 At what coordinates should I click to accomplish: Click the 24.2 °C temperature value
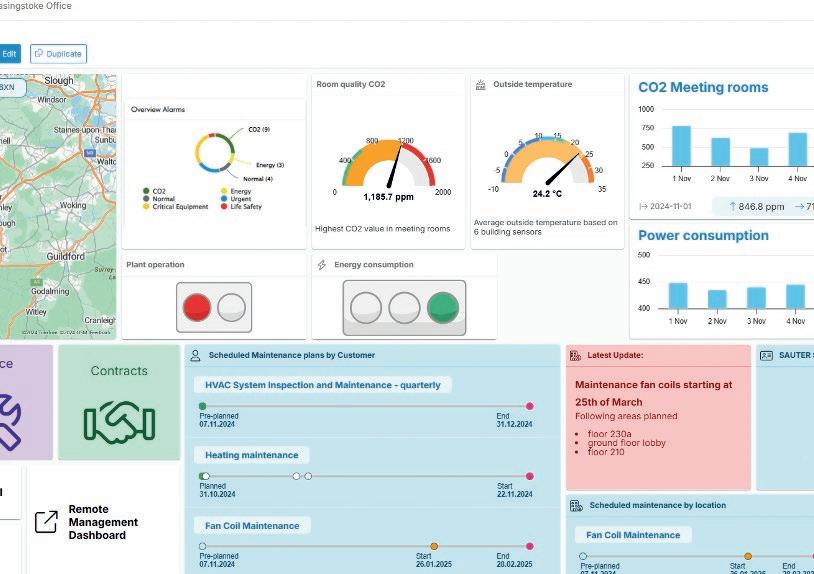[x=547, y=194]
